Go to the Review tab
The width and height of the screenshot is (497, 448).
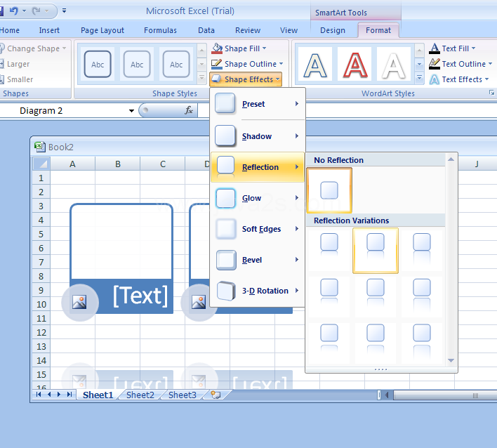point(248,30)
